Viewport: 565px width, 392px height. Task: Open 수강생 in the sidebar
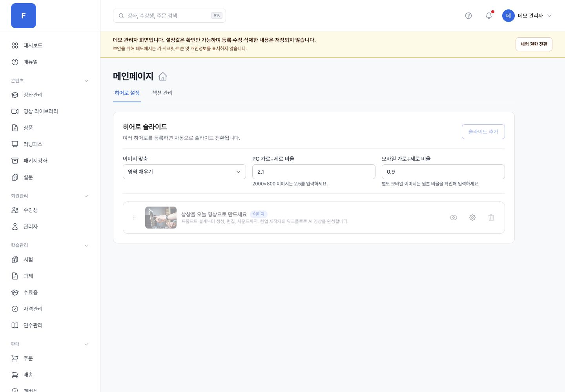(x=50, y=210)
